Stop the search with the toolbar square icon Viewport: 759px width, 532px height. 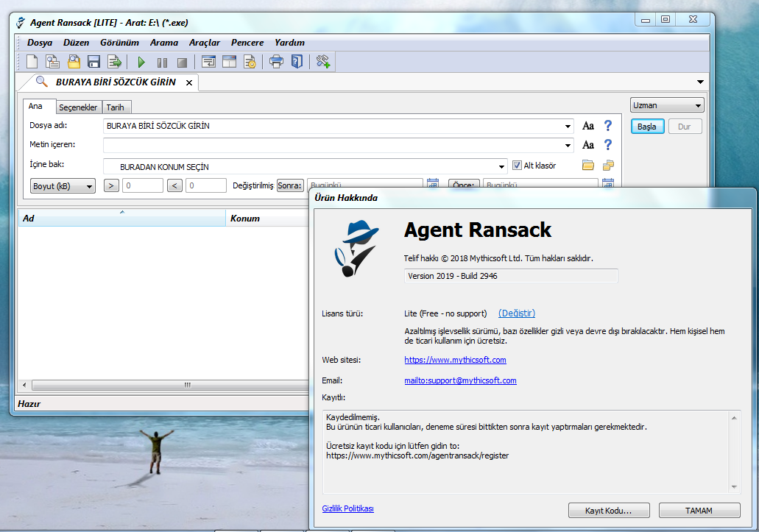(x=182, y=63)
